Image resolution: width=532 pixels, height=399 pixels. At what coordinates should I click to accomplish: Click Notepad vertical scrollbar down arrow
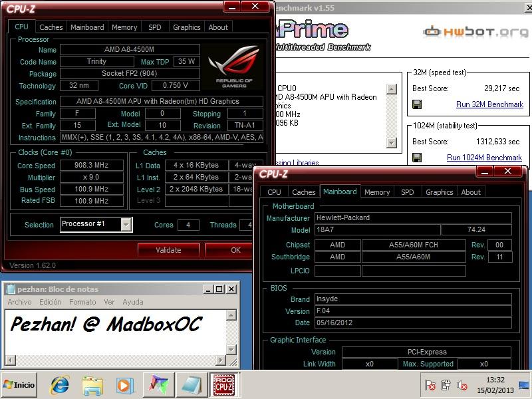point(231,350)
